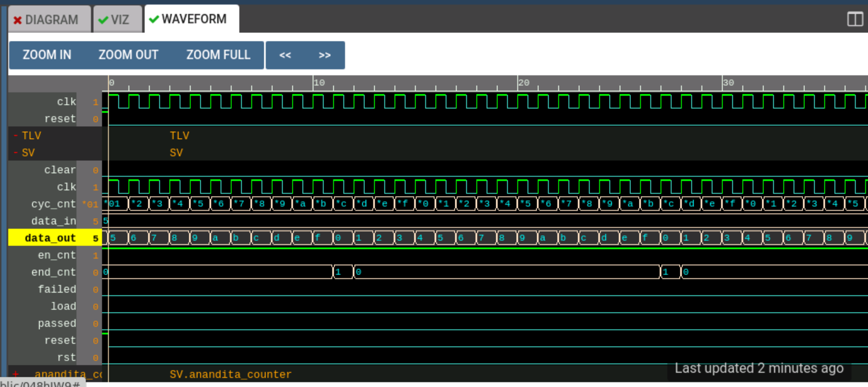Open the DIAGRAM tab
This screenshot has height=387, width=868.
coord(49,19)
